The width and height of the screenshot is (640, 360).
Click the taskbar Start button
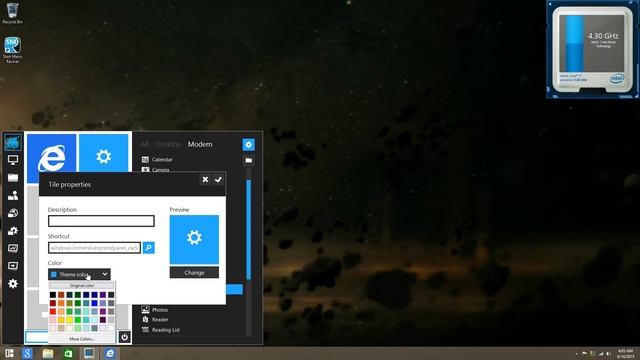point(9,353)
